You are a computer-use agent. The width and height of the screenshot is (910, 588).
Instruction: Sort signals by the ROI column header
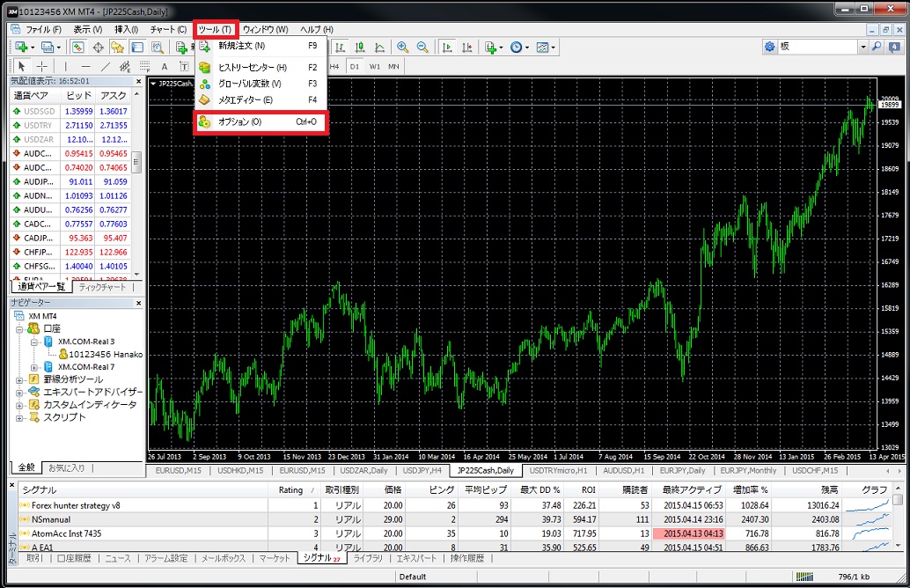(x=580, y=490)
